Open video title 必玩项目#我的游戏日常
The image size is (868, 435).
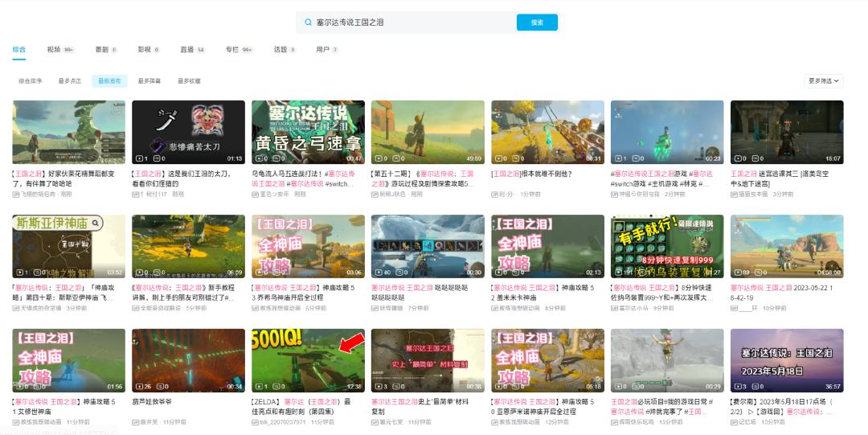[662, 407]
